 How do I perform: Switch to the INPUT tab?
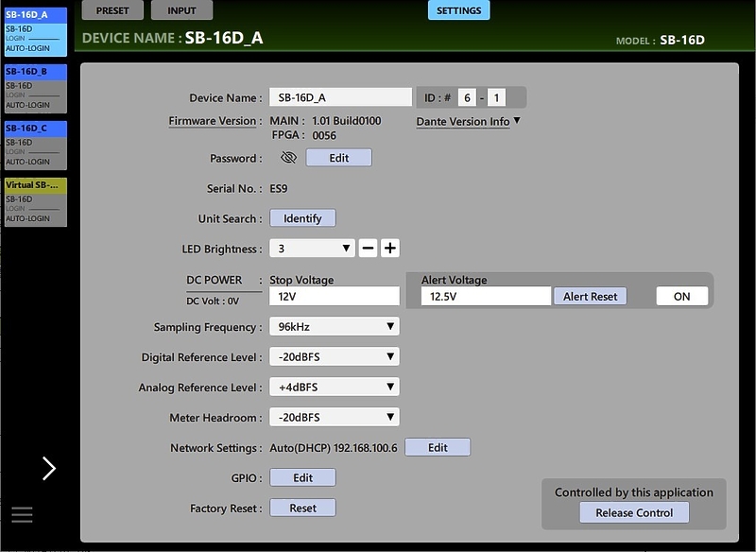click(181, 10)
